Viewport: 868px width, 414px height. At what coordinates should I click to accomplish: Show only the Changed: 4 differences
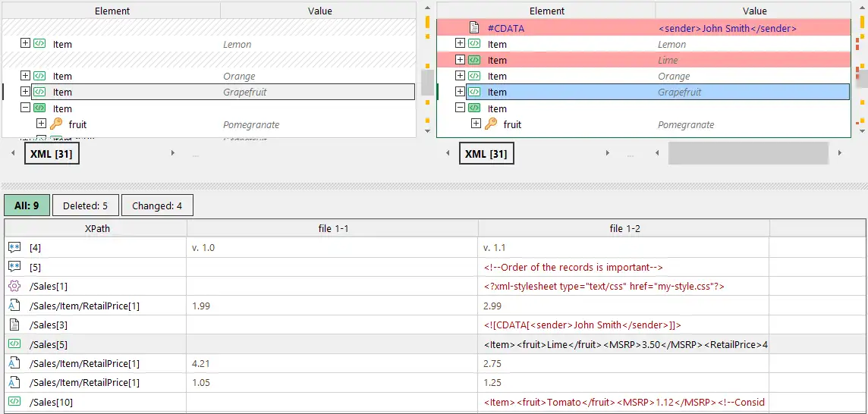pyautogui.click(x=157, y=206)
